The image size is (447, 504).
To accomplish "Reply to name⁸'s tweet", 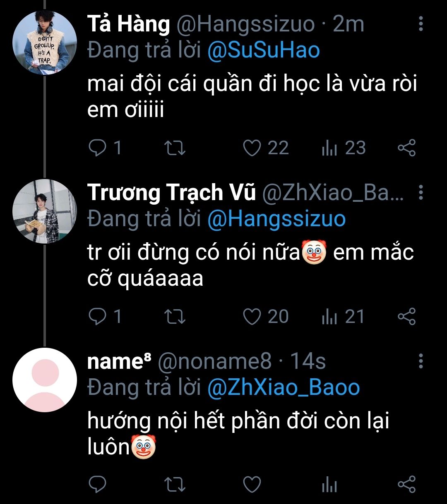I will click(98, 484).
